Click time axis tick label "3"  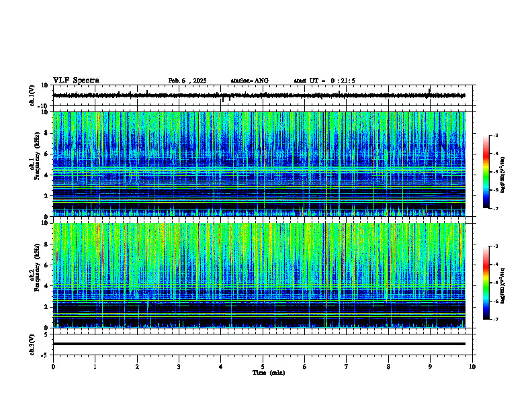(179, 367)
